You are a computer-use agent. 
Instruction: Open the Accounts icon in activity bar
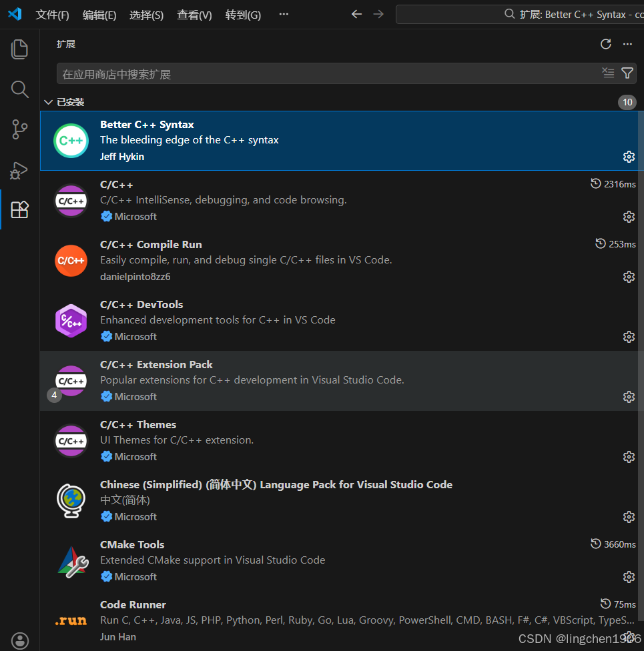tap(19, 640)
